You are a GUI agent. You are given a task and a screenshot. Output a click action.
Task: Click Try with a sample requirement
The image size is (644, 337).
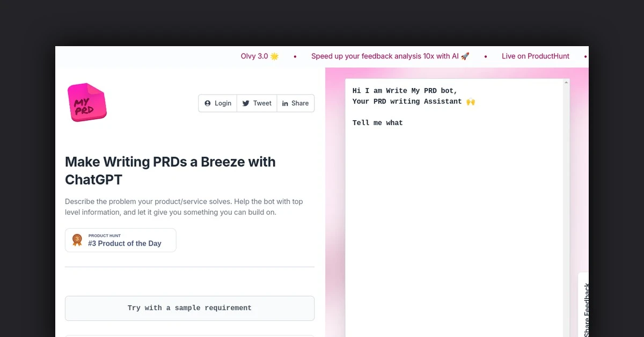(x=189, y=308)
